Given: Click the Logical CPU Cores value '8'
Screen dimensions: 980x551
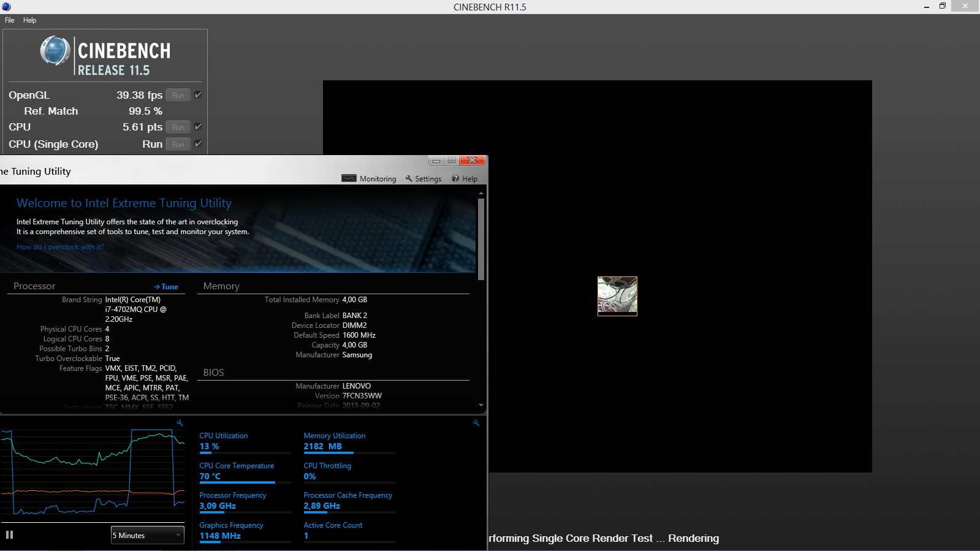Looking at the screenshot, I should click(107, 339).
